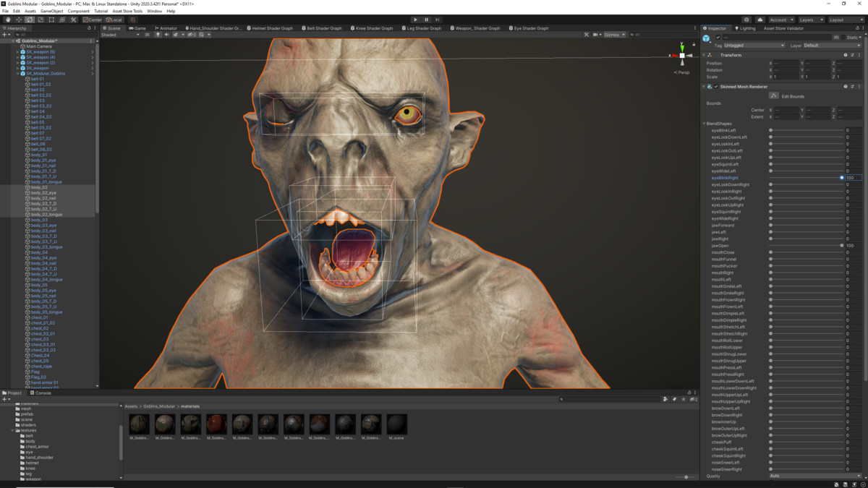Open the Cloud services icon

coord(760,20)
